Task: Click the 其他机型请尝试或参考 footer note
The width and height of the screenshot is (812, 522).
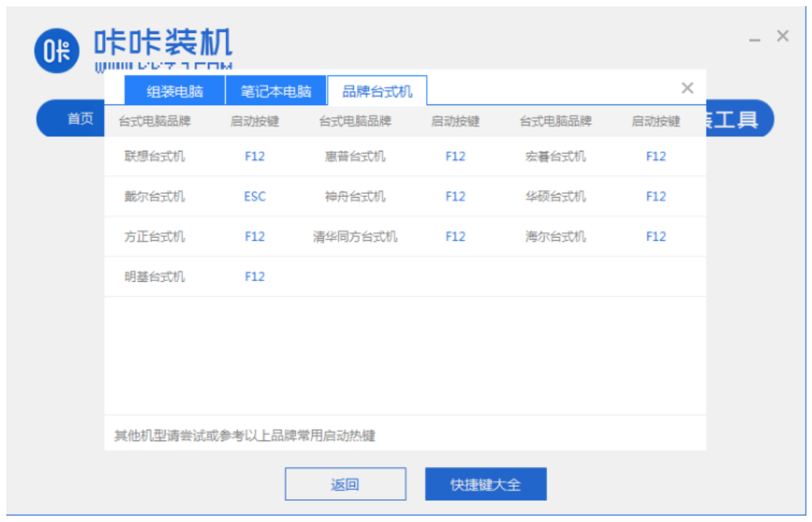Action: (x=245, y=436)
